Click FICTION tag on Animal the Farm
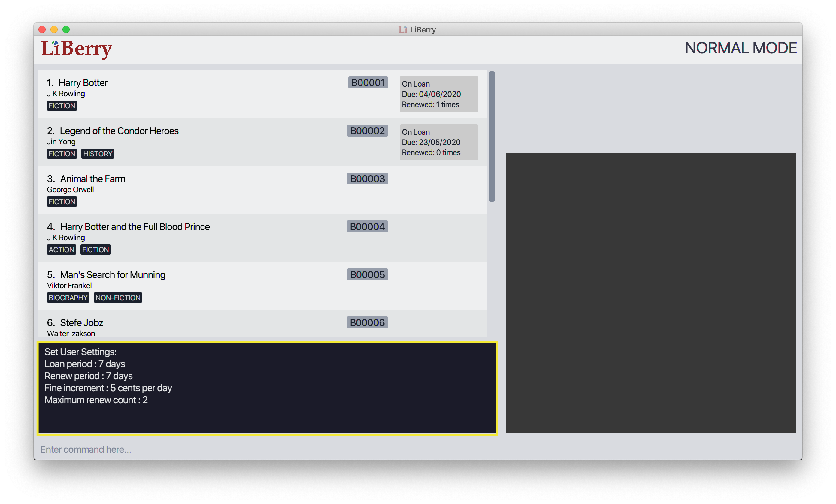The height and width of the screenshot is (504, 836). [x=62, y=202]
